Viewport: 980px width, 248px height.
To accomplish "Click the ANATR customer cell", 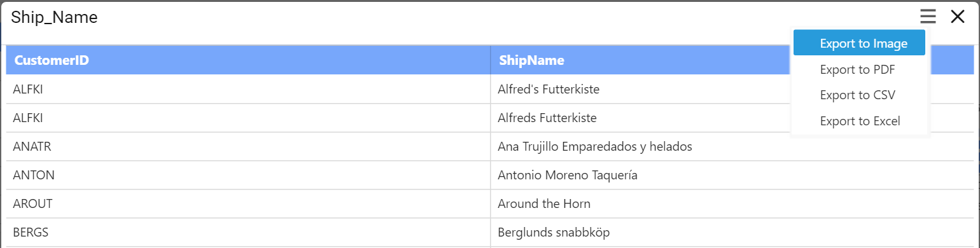I will pos(248,147).
